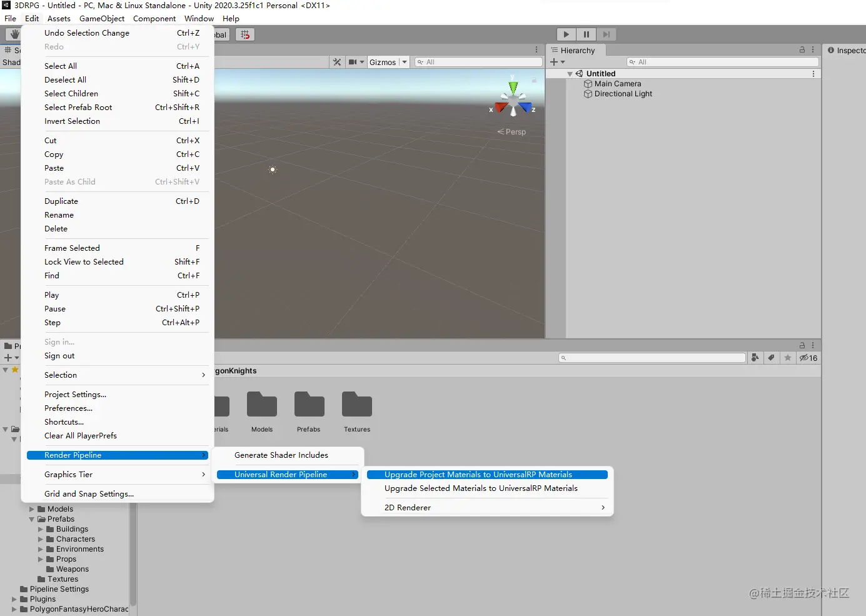
Task: Select the Hand tool in the toolbar
Action: [14, 34]
